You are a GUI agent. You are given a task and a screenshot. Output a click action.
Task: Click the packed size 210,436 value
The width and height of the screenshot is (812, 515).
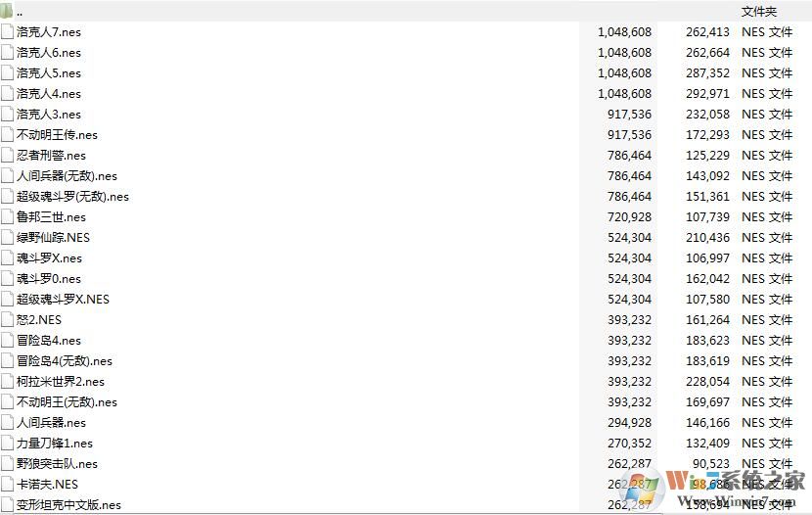[x=708, y=237]
